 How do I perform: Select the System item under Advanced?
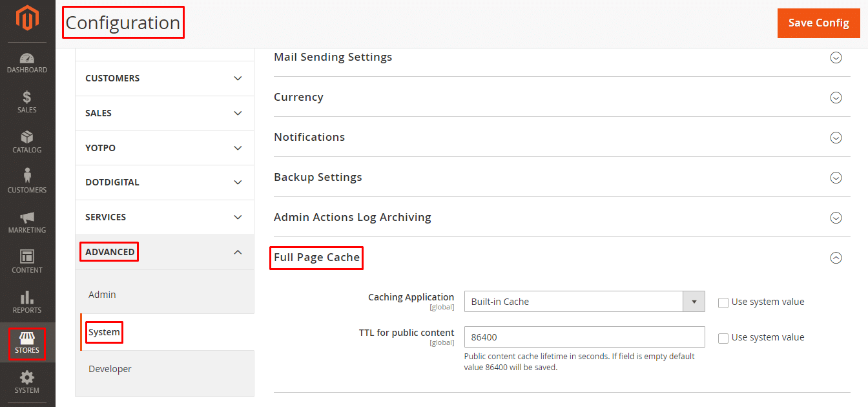103,331
